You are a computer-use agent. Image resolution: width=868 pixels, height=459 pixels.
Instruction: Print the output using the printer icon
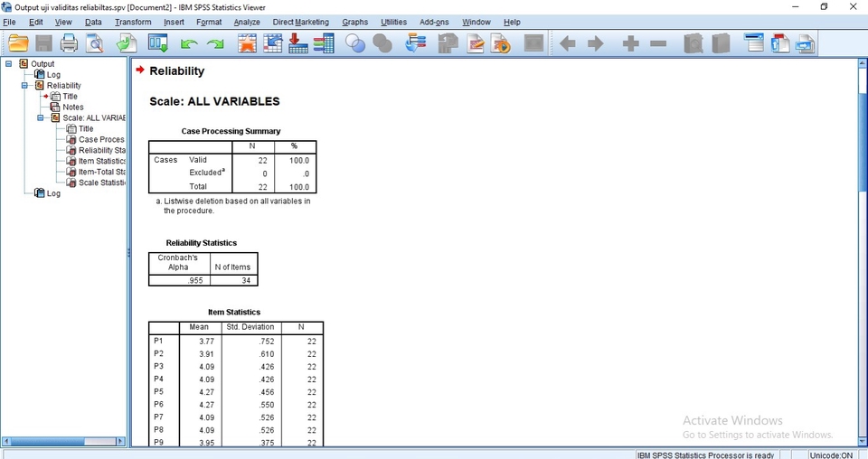(69, 43)
